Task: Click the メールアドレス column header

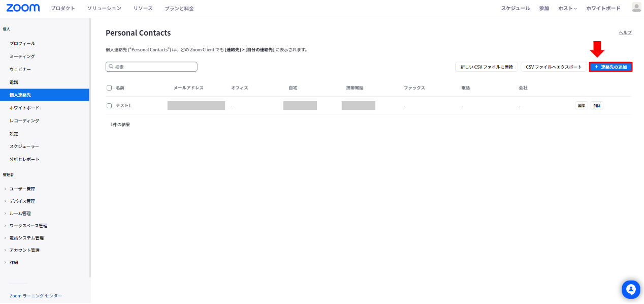Action: coord(188,88)
